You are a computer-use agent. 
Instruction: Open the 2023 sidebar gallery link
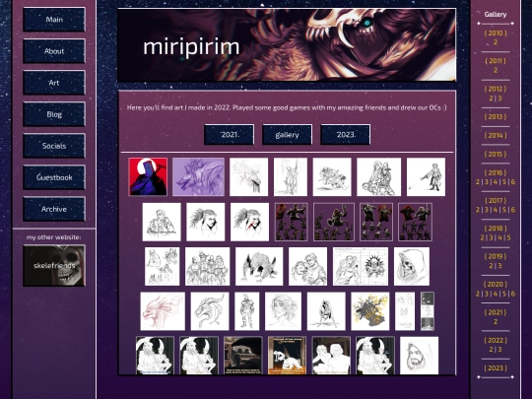click(x=496, y=367)
